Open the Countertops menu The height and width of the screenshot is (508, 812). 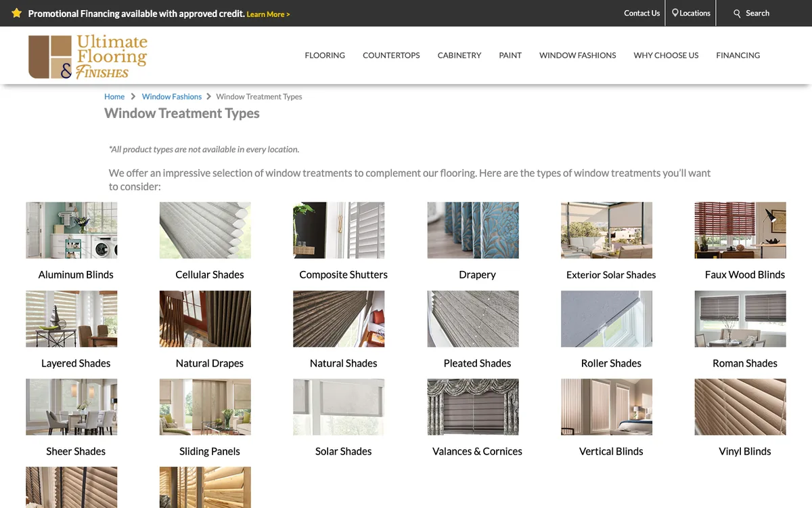391,56
